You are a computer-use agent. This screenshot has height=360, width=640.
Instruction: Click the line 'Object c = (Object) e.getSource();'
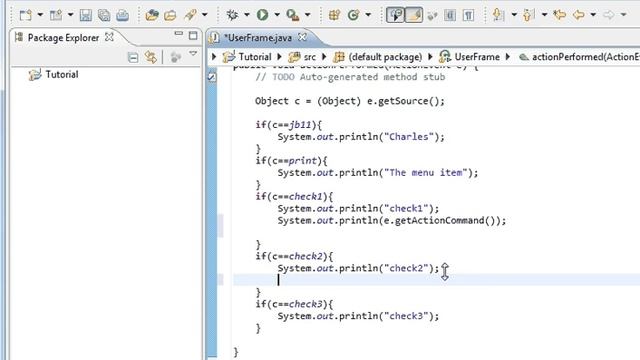[350, 101]
